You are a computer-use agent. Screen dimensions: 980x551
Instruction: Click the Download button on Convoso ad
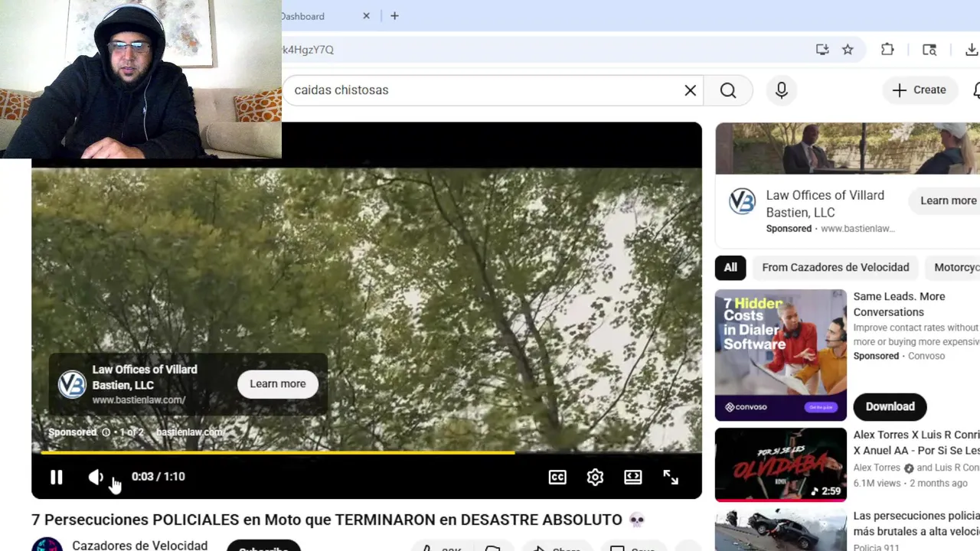[890, 406]
